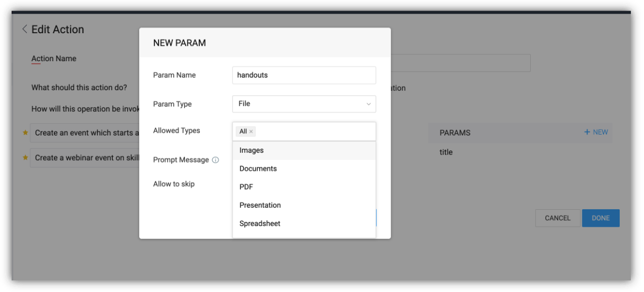Click the star beside 'Create a webinar' sentence
644x292 pixels.
pyautogui.click(x=25, y=158)
